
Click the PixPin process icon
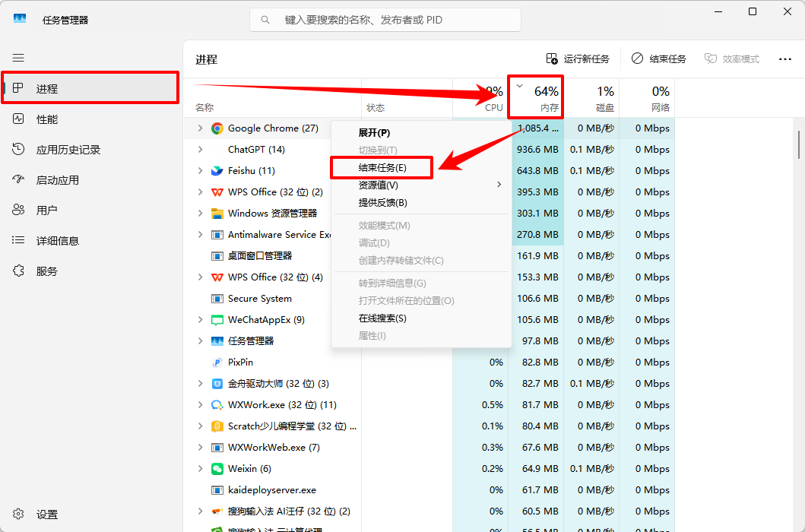217,363
